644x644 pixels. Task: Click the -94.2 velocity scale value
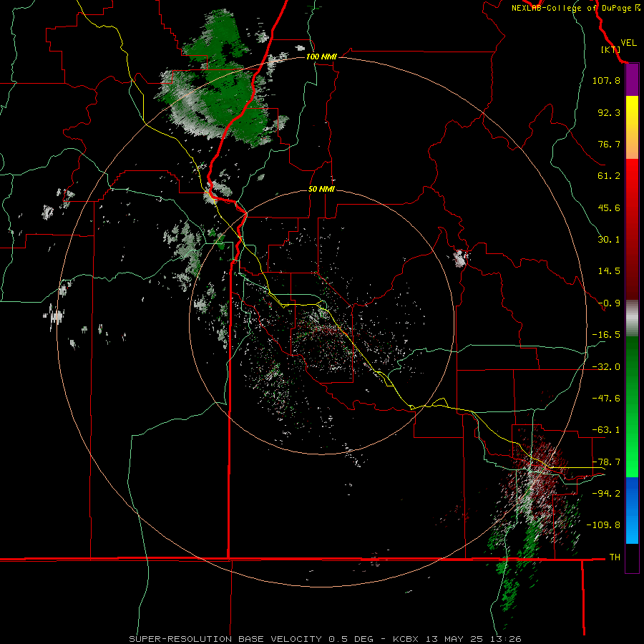(x=606, y=493)
